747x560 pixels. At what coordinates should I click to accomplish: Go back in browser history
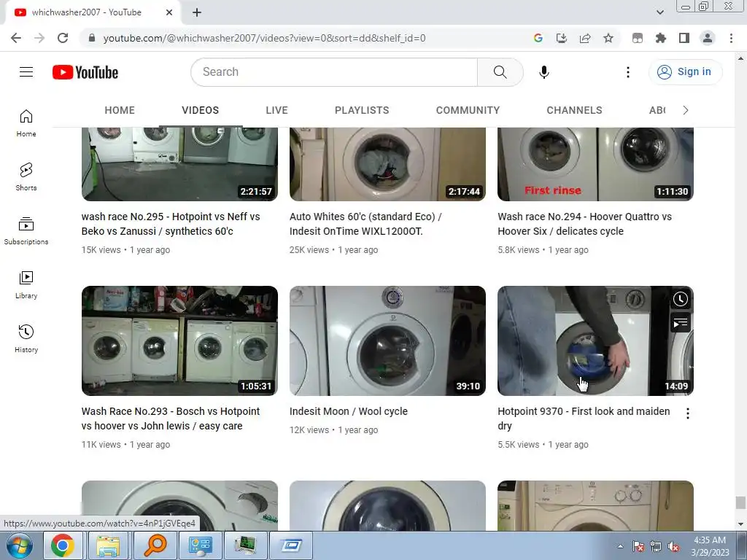click(16, 38)
